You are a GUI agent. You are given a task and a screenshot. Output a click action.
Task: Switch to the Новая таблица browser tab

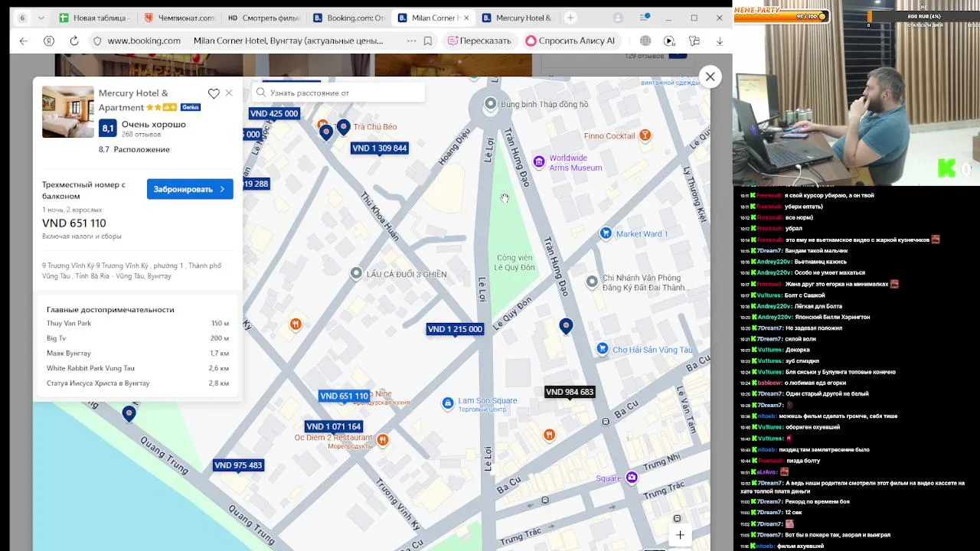[x=94, y=18]
